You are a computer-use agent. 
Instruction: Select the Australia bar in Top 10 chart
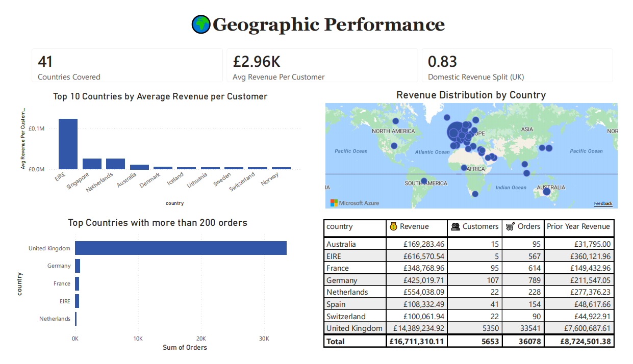(139, 167)
